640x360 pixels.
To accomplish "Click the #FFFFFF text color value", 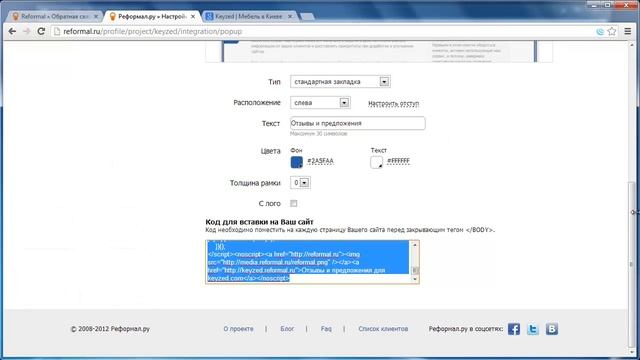I will tap(398, 161).
